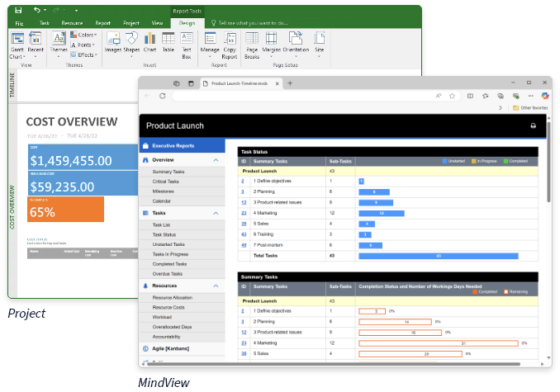The width and height of the screenshot is (560, 392).
Task: Open the Calendar report in sidebar
Action: pos(183,201)
